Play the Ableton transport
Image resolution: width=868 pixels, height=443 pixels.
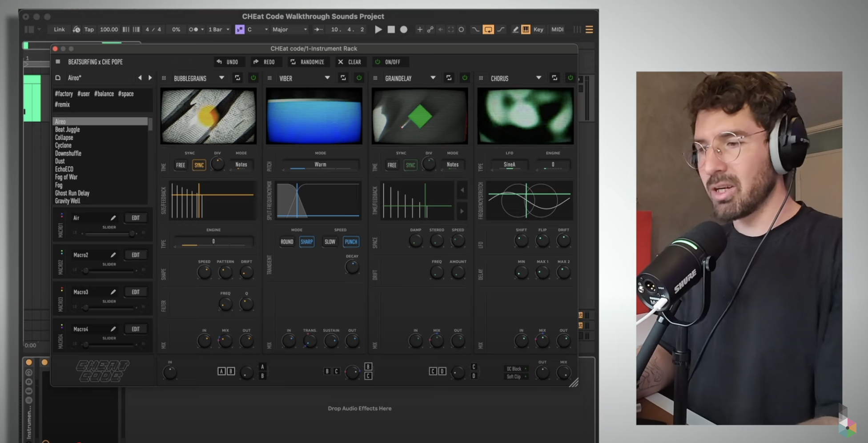[378, 30]
